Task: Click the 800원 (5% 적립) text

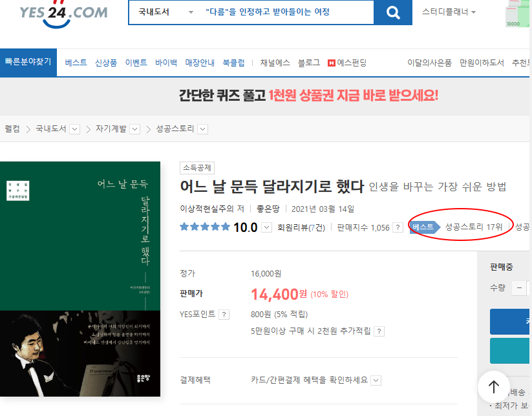Action: pyautogui.click(x=279, y=315)
